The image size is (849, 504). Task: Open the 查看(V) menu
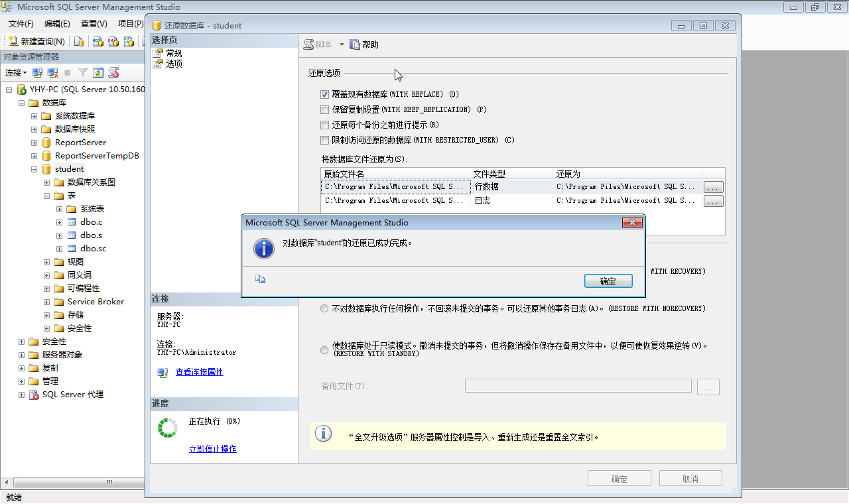(x=94, y=24)
